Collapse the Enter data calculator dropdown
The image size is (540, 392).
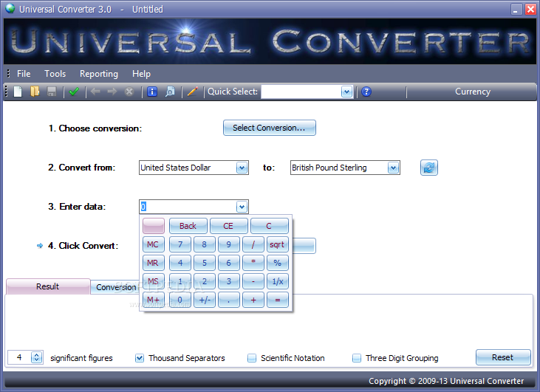[x=242, y=207]
